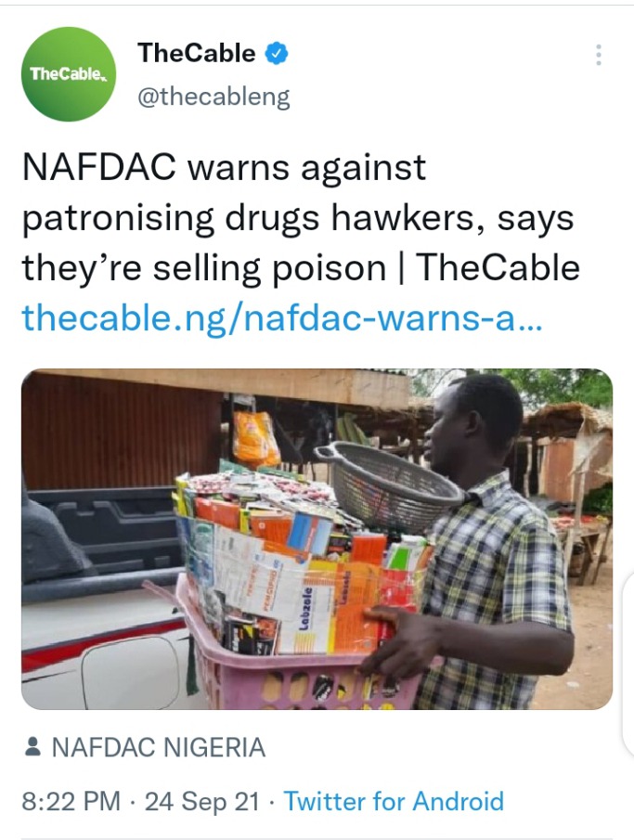Open the three-dot more options menu
This screenshot has height=840, width=634.
click(x=598, y=55)
